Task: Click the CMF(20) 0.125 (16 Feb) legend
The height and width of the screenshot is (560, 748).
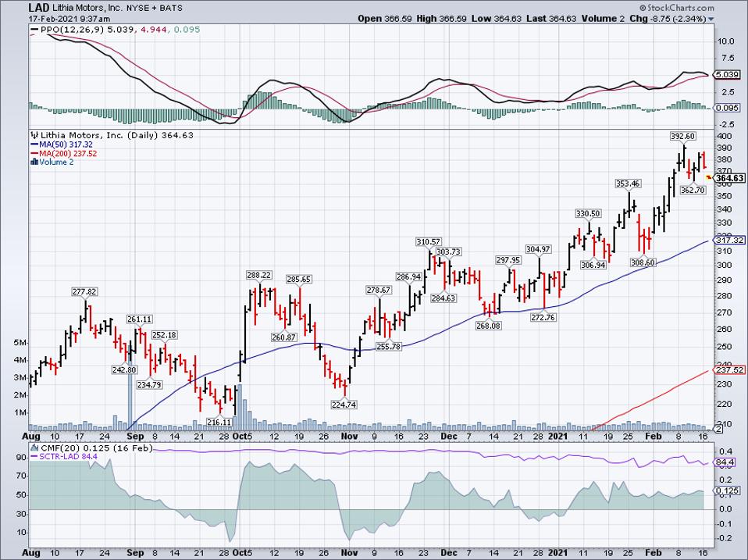Action: 97,448
